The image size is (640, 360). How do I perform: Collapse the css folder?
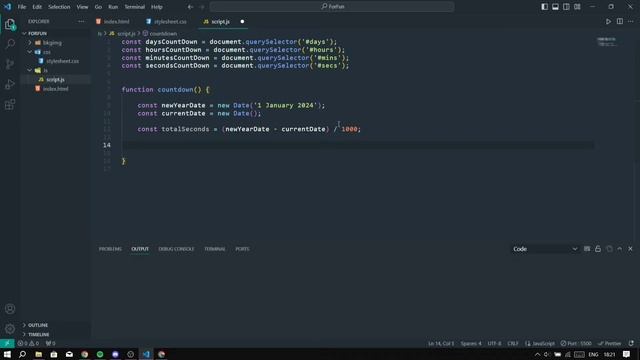click(30, 52)
